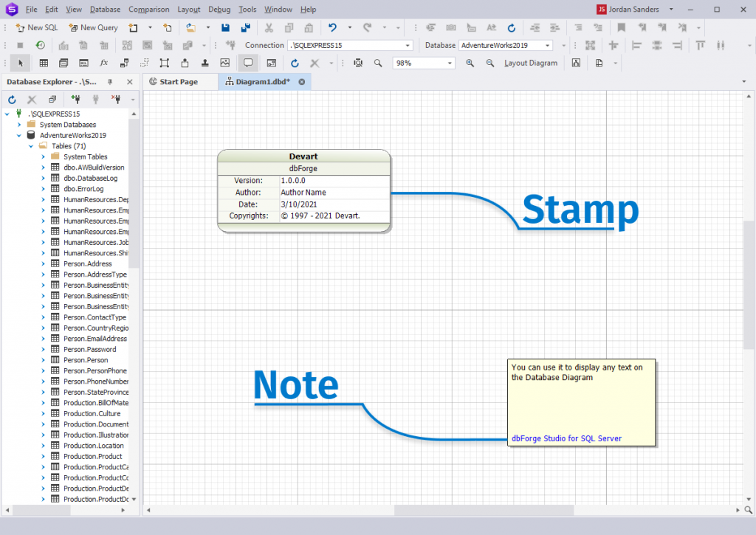
Task: Click the Undo arrow icon
Action: pyautogui.click(x=332, y=27)
